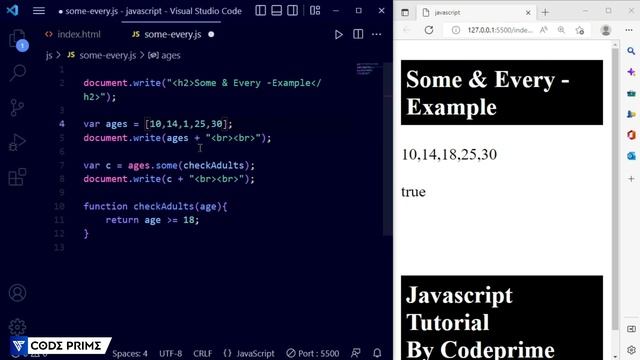Open notifications bell in status bar
The height and width of the screenshot is (360, 640).
pos(377,353)
